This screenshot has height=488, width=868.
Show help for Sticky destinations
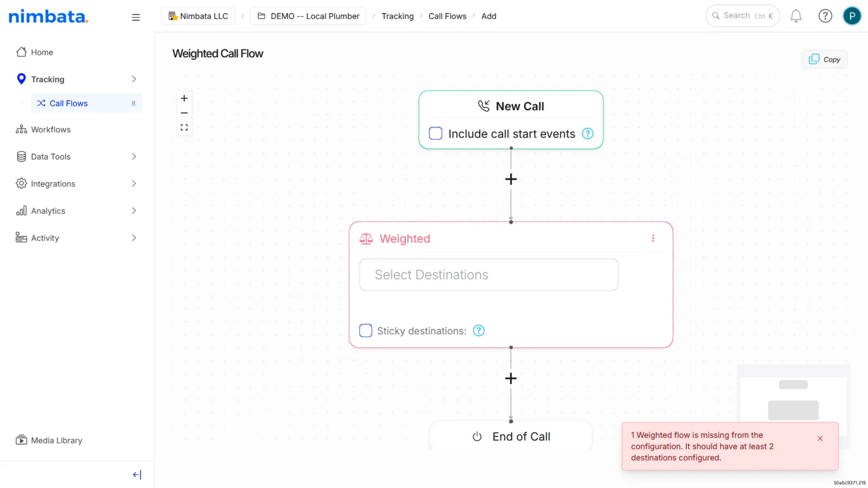[478, 331]
